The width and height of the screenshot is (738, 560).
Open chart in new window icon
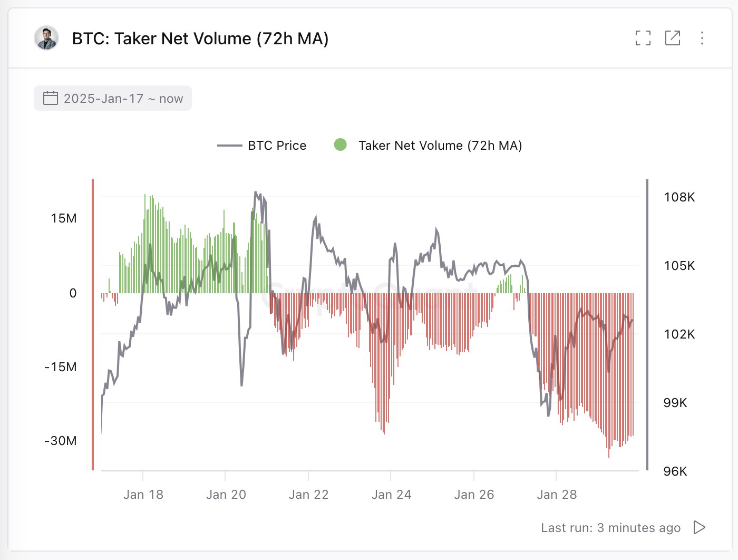tap(673, 38)
